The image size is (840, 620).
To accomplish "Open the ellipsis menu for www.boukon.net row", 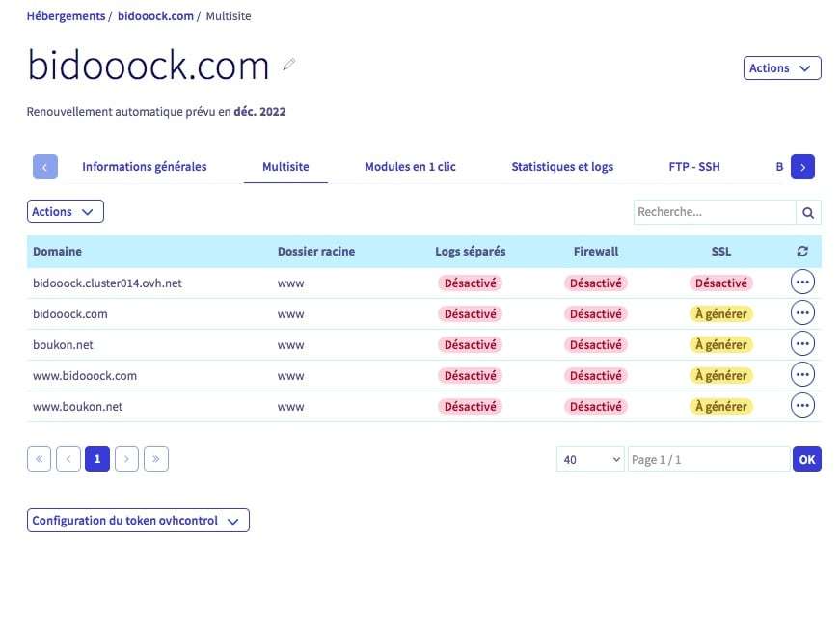I will [802, 405].
